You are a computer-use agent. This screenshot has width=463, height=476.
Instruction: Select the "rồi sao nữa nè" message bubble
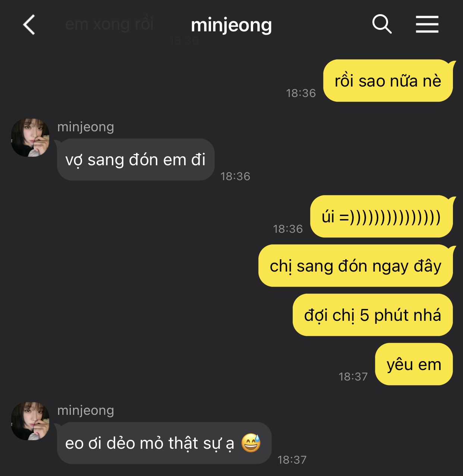coord(388,81)
